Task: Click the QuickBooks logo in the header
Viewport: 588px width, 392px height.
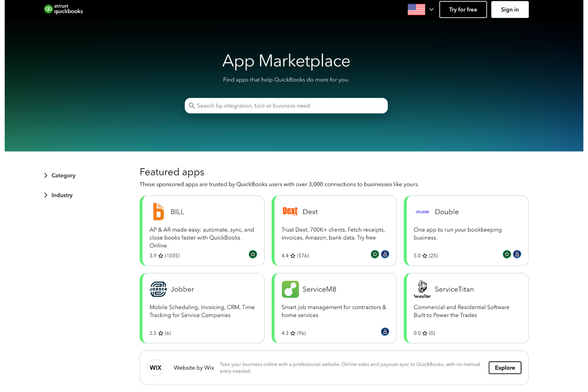Action: point(63,9)
